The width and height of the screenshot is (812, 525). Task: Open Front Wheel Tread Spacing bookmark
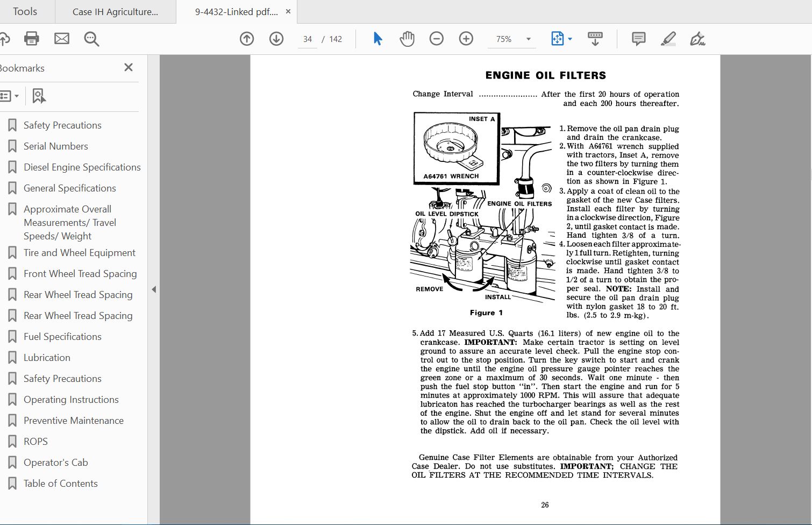point(80,274)
